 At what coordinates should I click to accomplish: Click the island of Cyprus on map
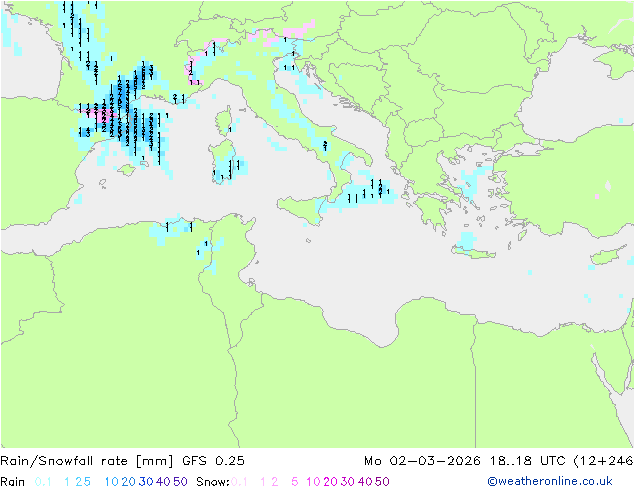click(609, 255)
